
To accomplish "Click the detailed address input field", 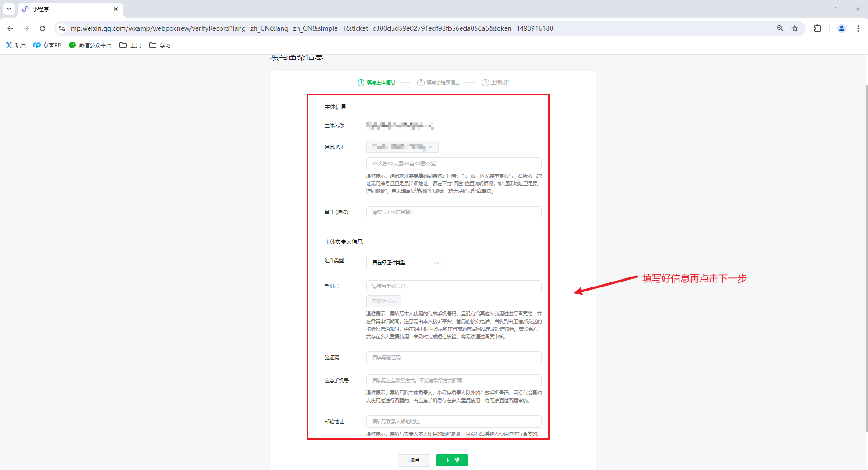I will 453,164.
